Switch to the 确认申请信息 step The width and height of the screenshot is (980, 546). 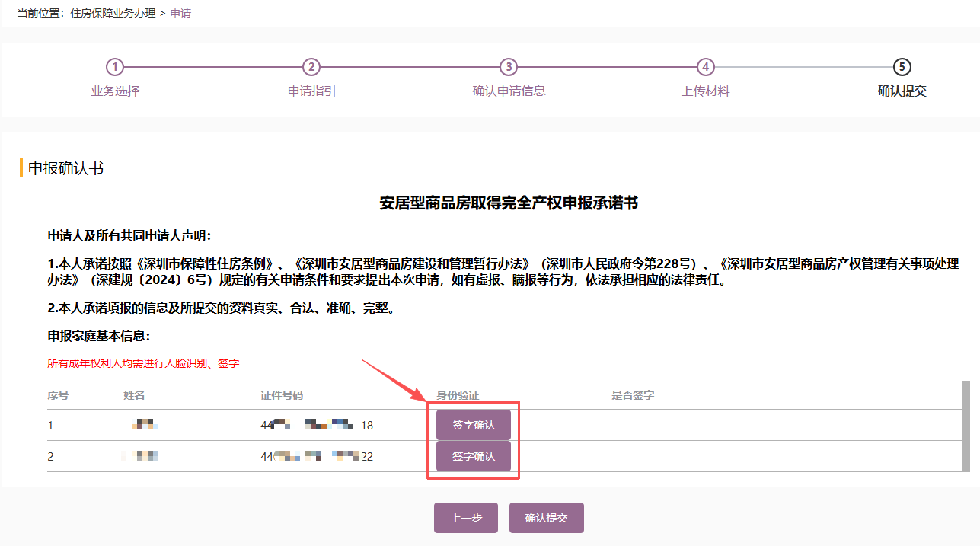[x=509, y=91]
